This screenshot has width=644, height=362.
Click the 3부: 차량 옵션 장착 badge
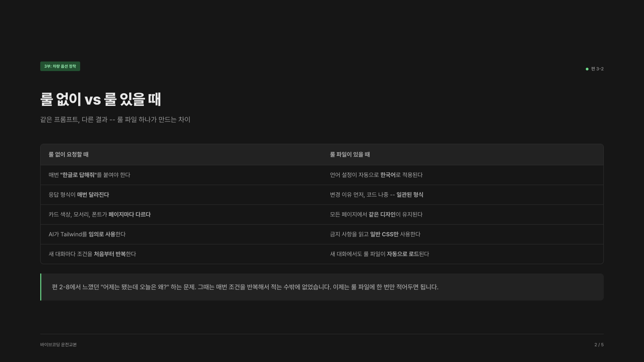(x=60, y=66)
